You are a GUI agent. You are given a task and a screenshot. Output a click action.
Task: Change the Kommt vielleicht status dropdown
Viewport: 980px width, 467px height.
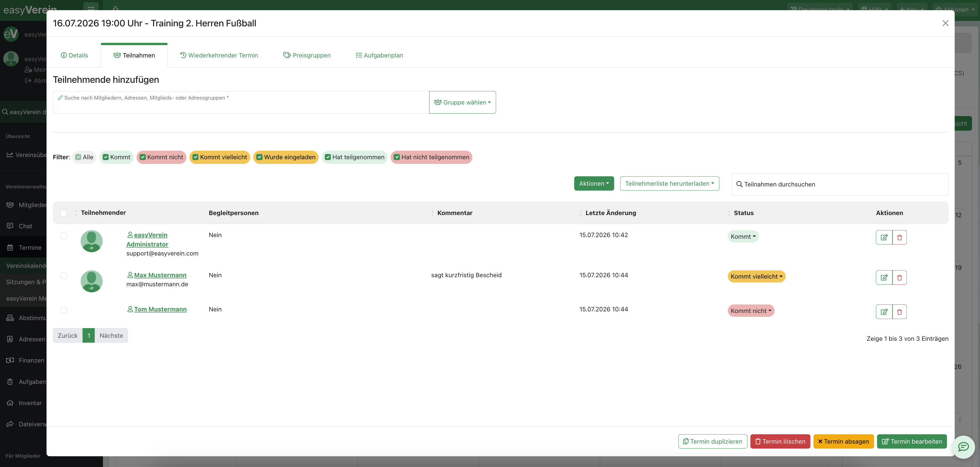click(x=756, y=277)
